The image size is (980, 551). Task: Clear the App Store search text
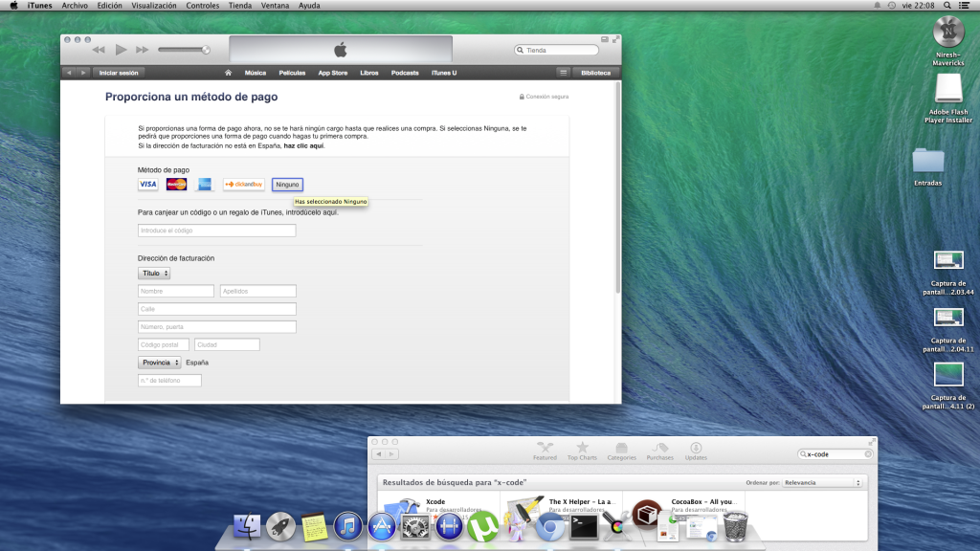[x=868, y=454]
